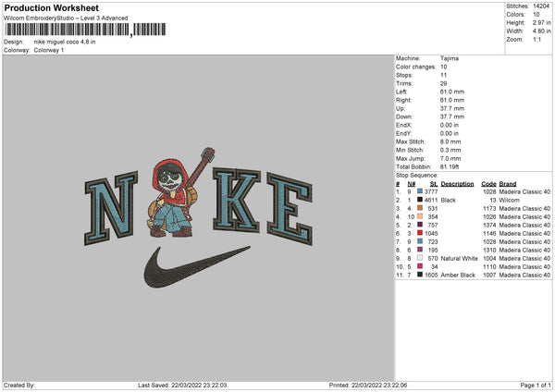Click the Left value 61.0 mm
The height and width of the screenshot is (392, 555).
pyautogui.click(x=452, y=92)
